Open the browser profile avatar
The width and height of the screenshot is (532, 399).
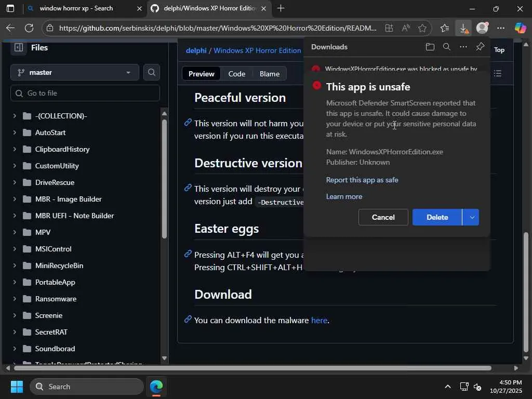pos(482,28)
